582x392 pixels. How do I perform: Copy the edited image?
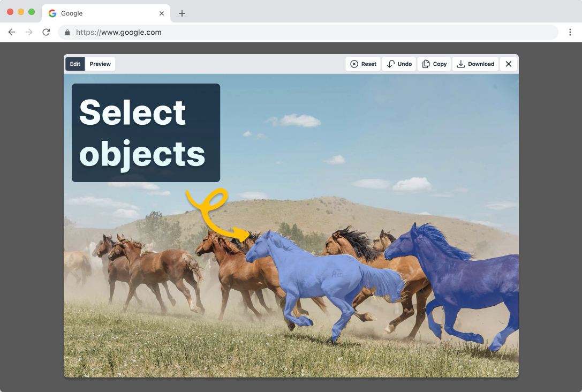[434, 64]
